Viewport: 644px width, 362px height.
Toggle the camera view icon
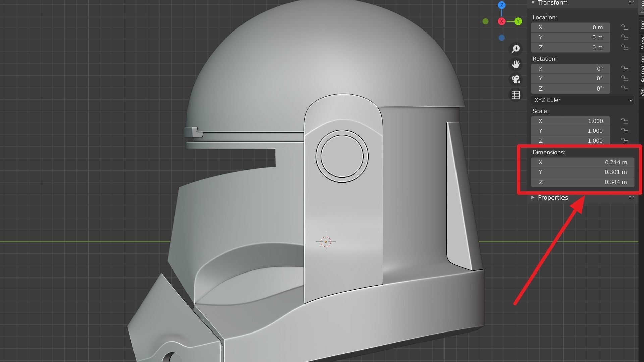[516, 80]
